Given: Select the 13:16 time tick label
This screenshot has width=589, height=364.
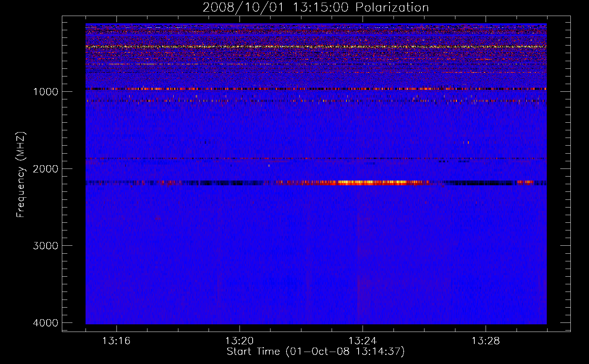Looking at the screenshot, I should tap(116, 341).
